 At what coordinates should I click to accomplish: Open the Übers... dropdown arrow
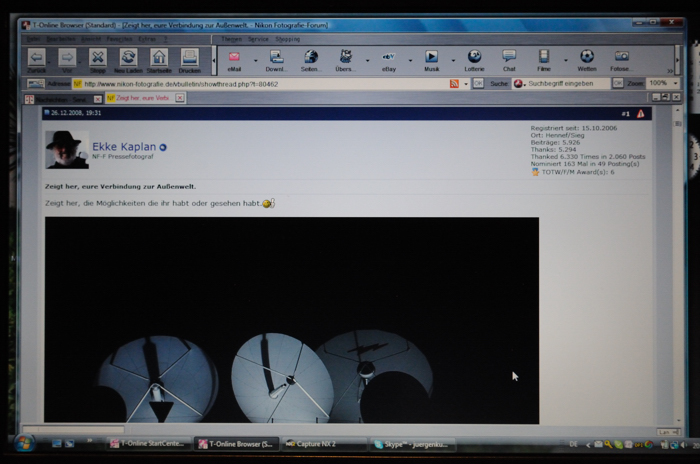[x=367, y=60]
